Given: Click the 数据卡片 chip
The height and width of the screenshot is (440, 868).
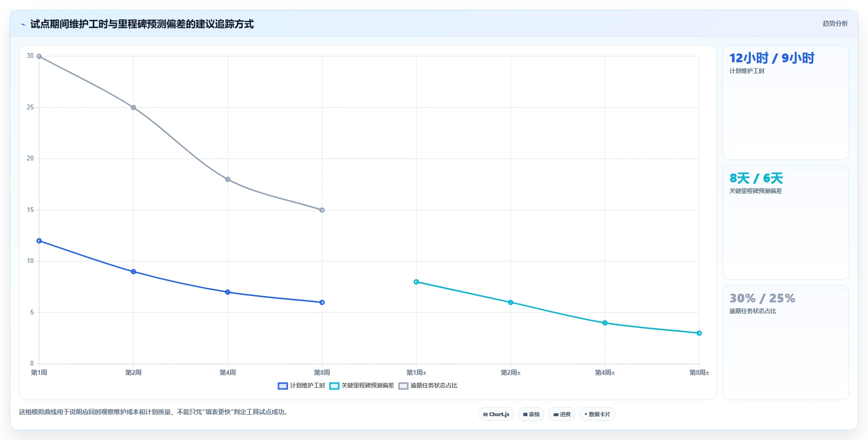Looking at the screenshot, I should (597, 414).
